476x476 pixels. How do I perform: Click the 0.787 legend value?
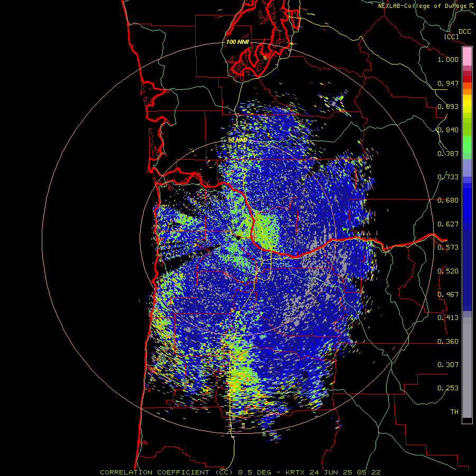pyautogui.click(x=448, y=153)
